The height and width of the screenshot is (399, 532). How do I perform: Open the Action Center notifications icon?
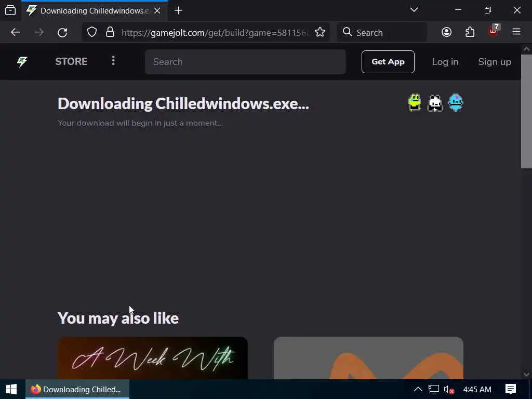(511, 389)
